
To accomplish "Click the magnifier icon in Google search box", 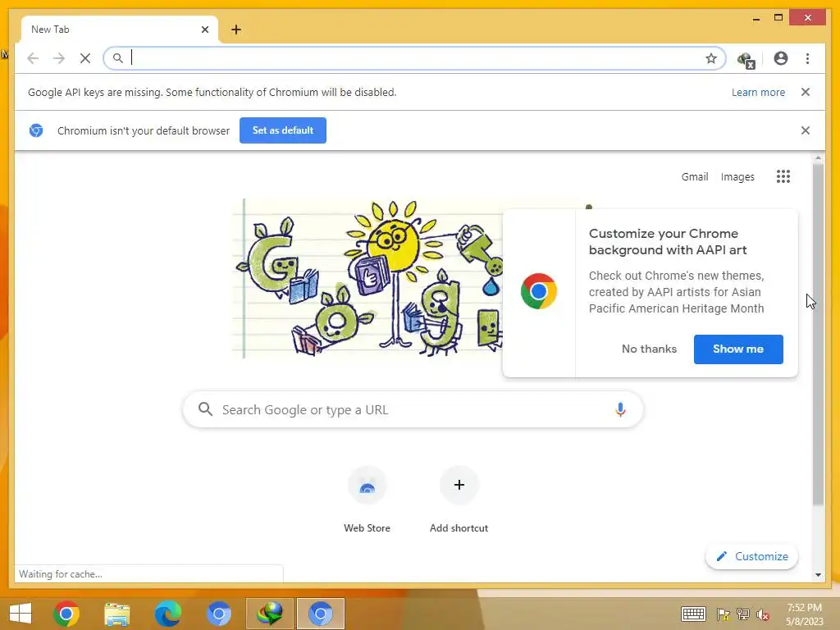I will point(205,409).
